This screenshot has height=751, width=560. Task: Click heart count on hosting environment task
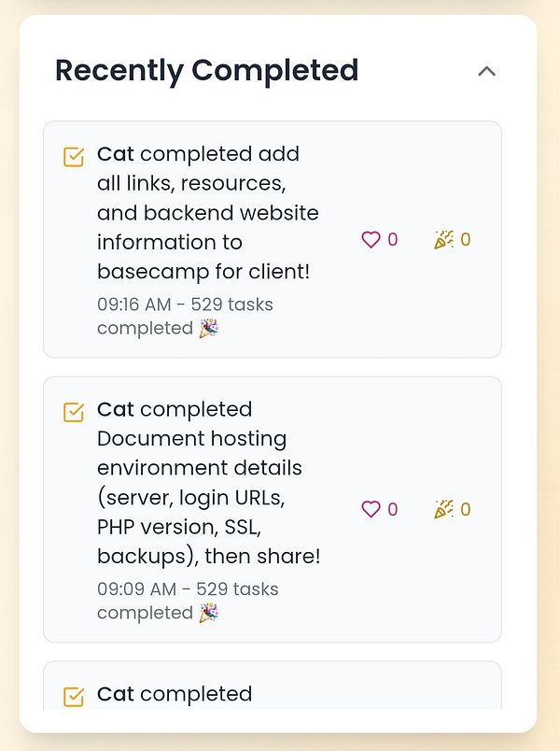[x=393, y=509]
